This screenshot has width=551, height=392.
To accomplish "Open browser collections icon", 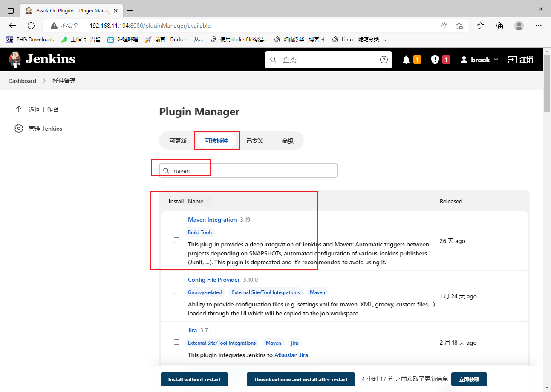I will [x=500, y=26].
